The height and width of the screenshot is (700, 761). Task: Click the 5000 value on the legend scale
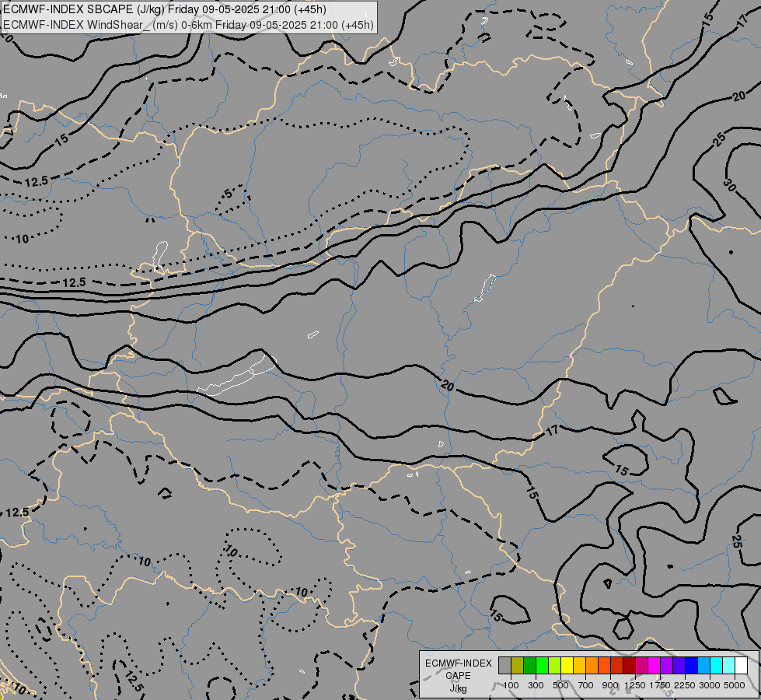coord(735,685)
